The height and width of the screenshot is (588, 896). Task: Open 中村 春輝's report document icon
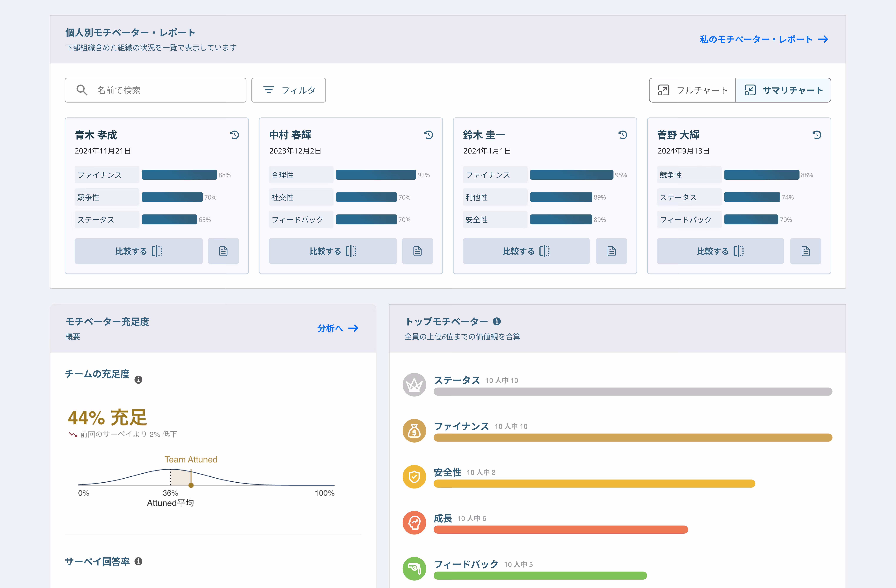click(417, 251)
